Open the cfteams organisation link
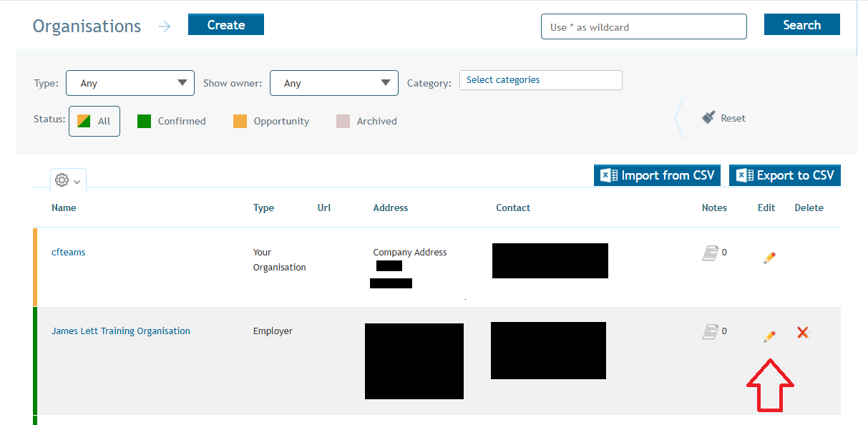This screenshot has width=868, height=425. [69, 252]
